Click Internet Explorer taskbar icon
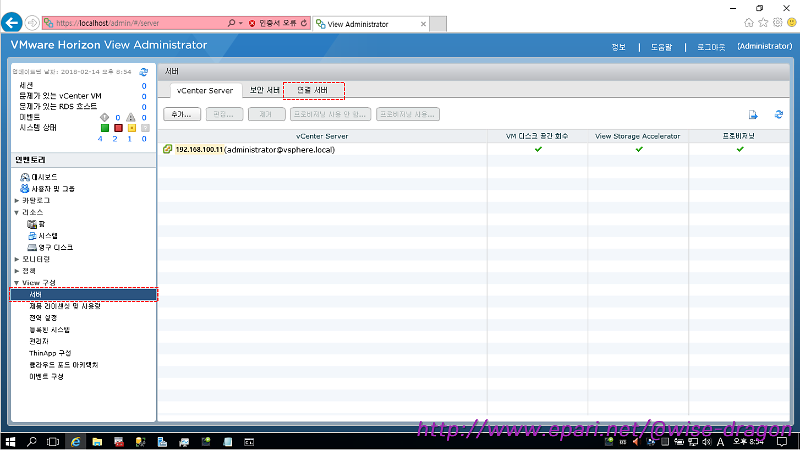This screenshot has height=450, width=800. tap(76, 442)
